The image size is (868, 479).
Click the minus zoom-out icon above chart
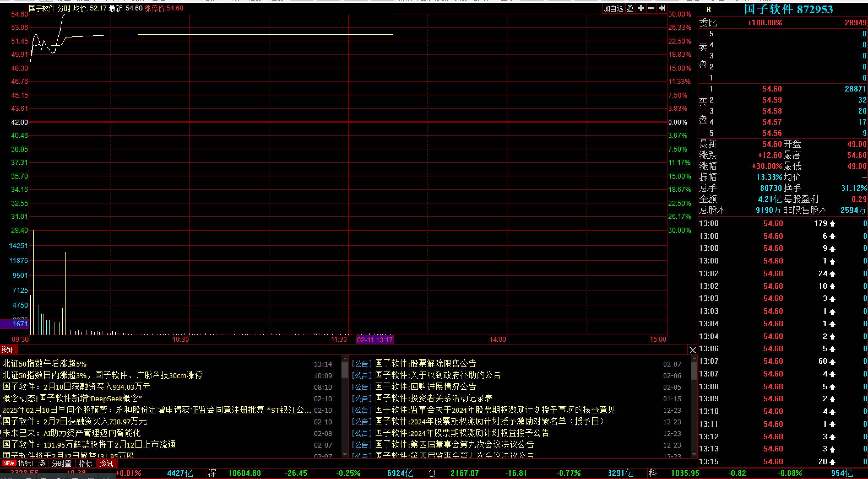[651, 9]
